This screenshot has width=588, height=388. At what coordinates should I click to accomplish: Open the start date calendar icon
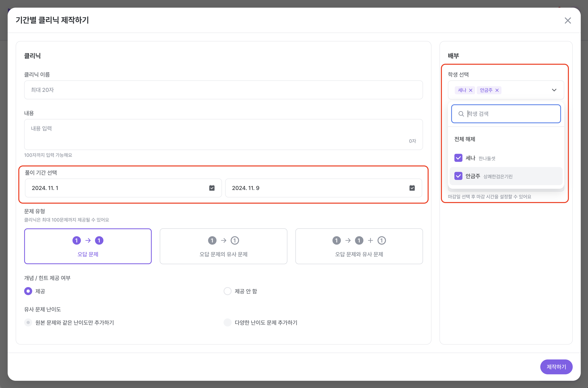pos(212,188)
